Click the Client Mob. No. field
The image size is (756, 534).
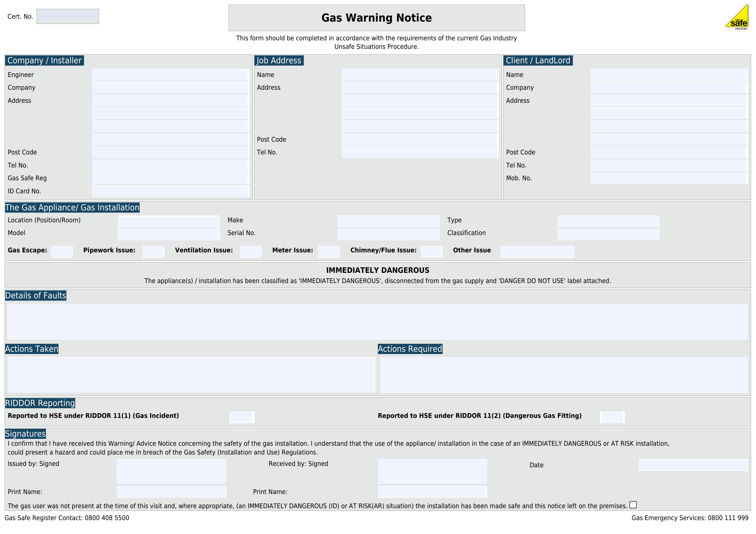coord(669,178)
